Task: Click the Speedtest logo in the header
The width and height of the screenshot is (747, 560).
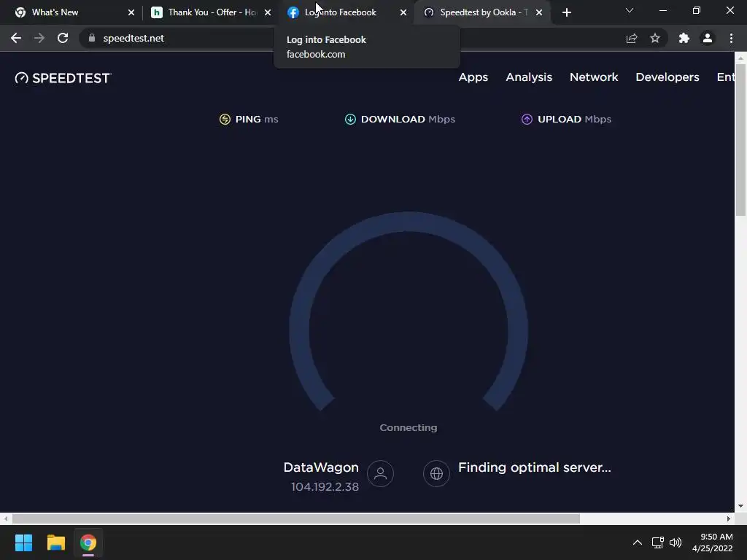Action: coord(63,78)
